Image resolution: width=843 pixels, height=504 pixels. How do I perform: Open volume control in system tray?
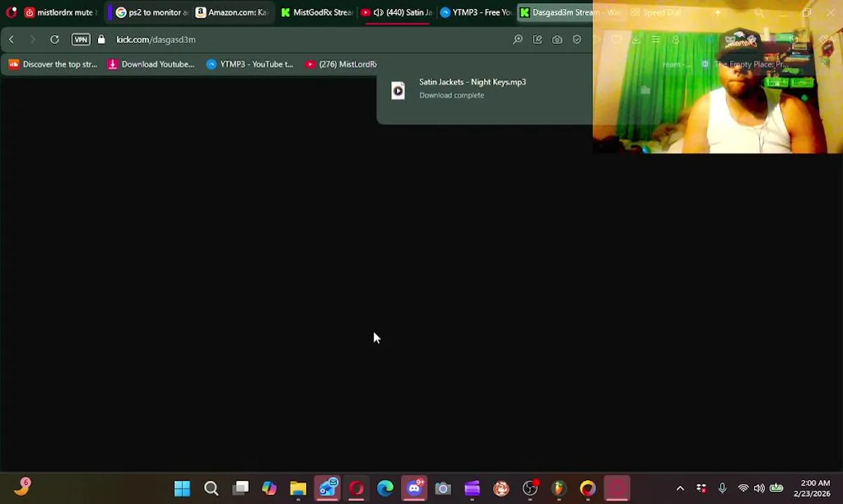pyautogui.click(x=759, y=489)
